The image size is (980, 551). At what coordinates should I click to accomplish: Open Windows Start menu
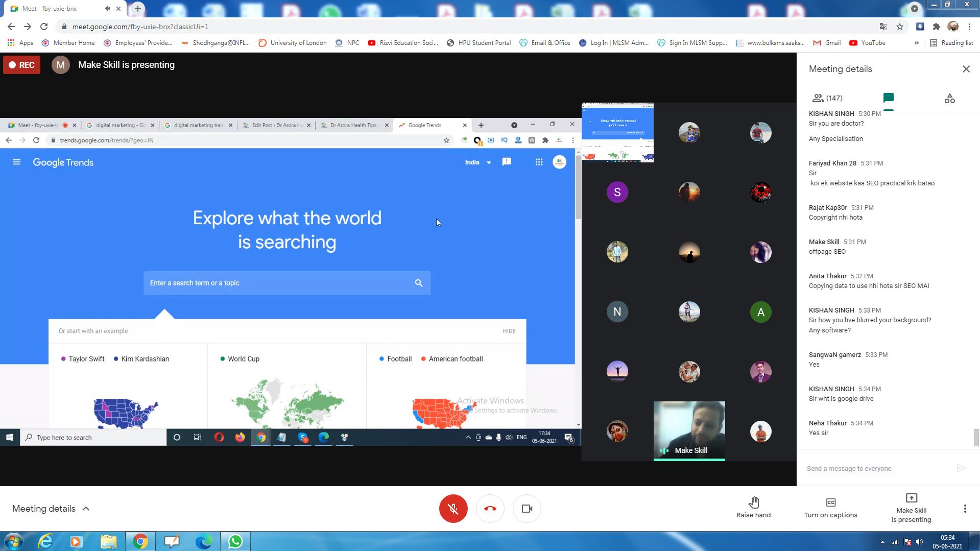(x=14, y=541)
